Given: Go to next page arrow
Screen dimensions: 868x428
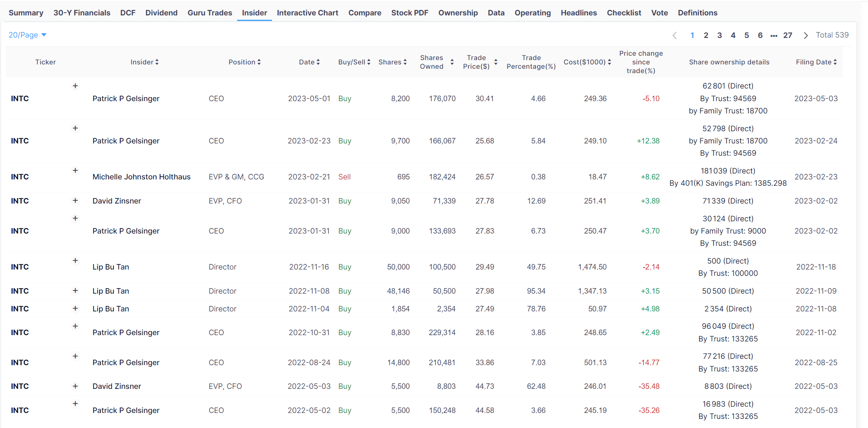Looking at the screenshot, I should tap(806, 35).
